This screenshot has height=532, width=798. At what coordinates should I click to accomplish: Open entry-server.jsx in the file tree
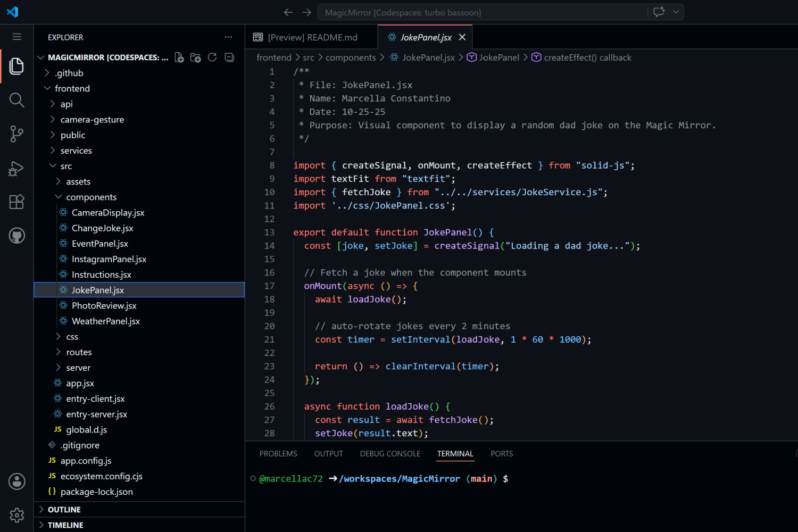(139, 414)
